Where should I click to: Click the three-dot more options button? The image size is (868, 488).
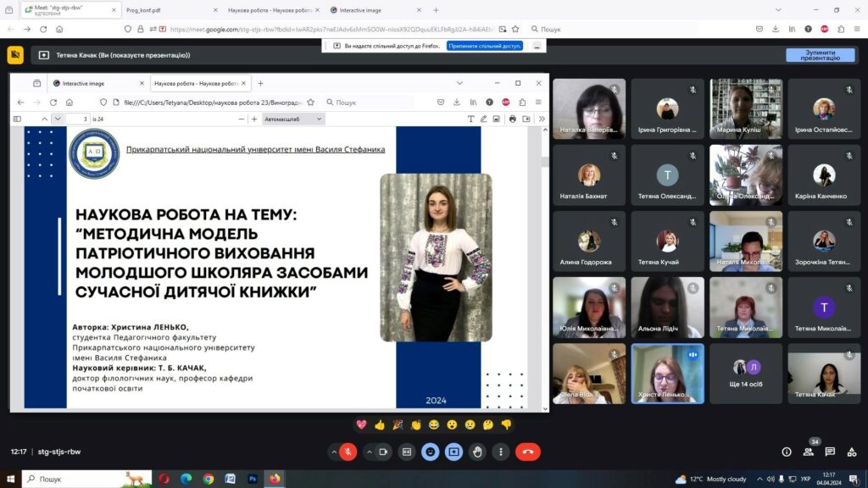point(502,452)
